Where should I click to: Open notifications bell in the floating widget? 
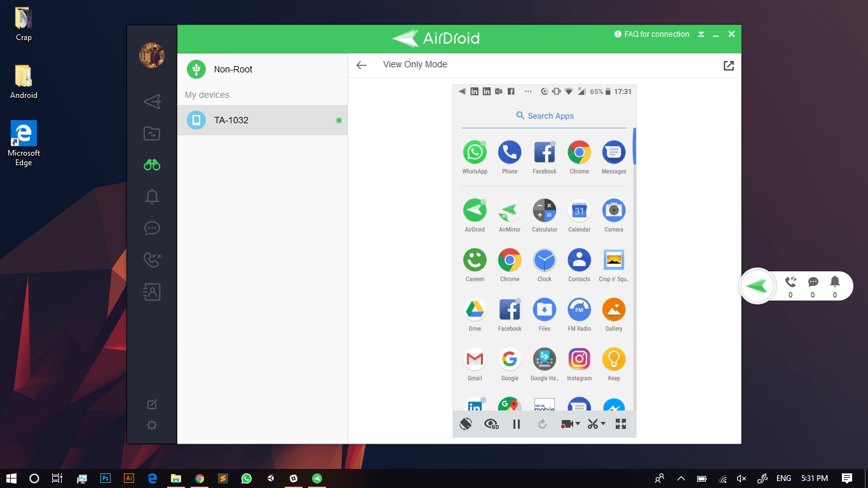835,287
